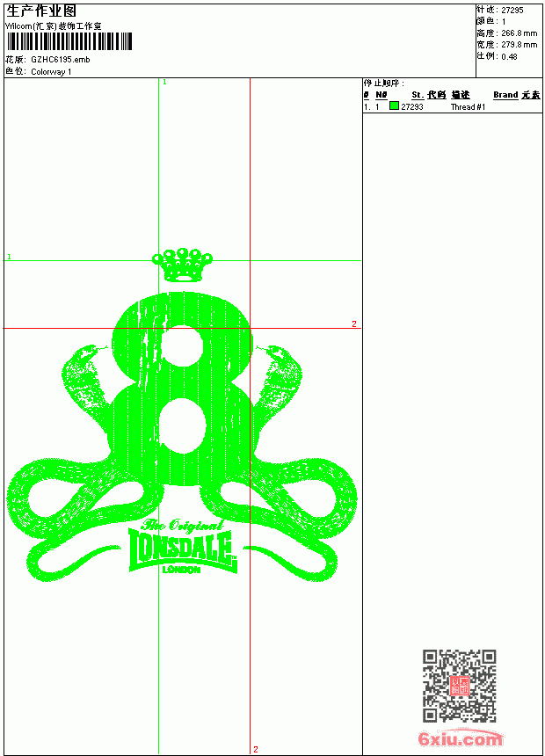Select the barcode under the studio name
The height and width of the screenshot is (756, 545).
point(69,41)
